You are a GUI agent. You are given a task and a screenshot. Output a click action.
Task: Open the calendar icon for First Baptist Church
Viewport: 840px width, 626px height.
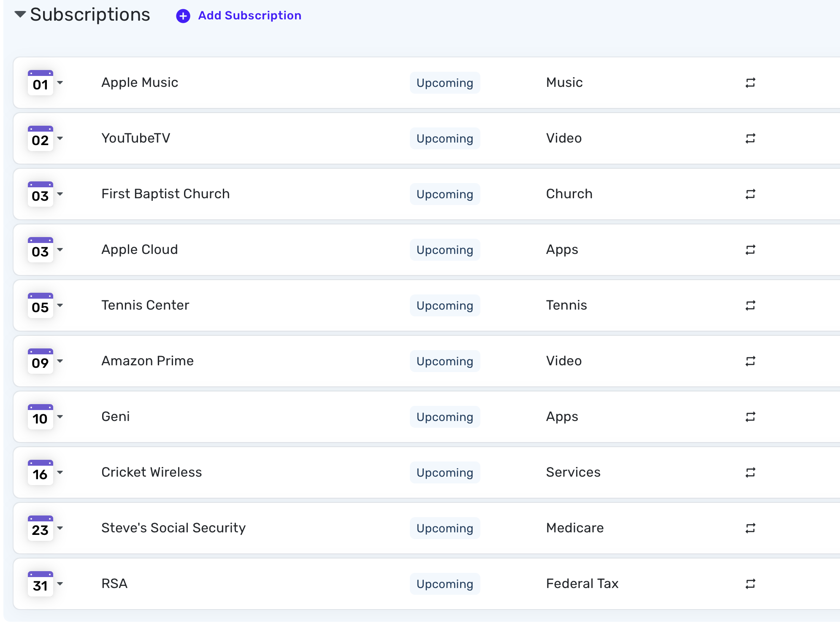click(x=41, y=194)
